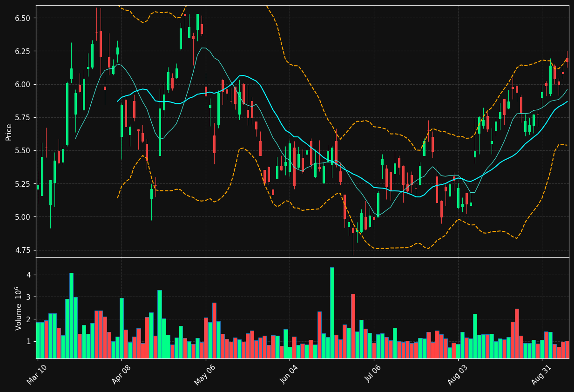Select the "Apr 08" date axis label

click(x=121, y=375)
